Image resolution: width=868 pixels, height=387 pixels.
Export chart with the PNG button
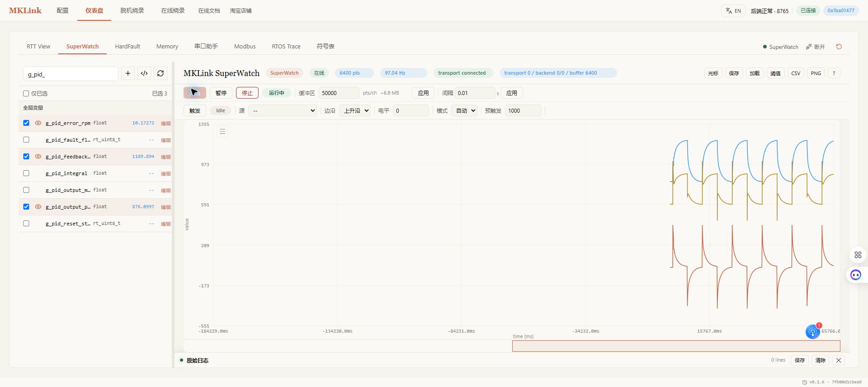816,73
